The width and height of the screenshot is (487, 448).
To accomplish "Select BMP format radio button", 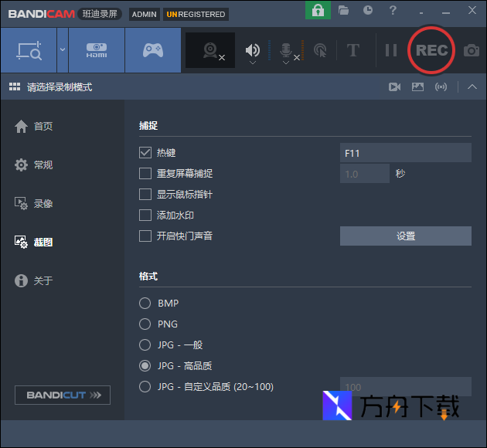I will point(145,303).
